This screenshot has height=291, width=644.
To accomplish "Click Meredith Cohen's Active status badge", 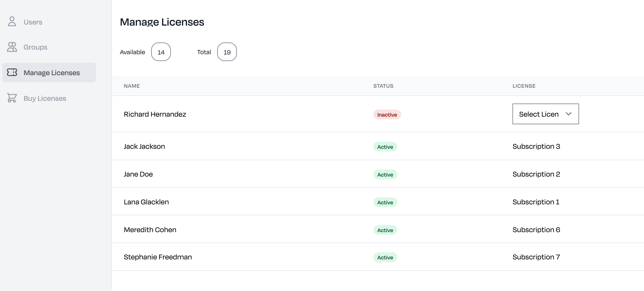I will 385,230.
